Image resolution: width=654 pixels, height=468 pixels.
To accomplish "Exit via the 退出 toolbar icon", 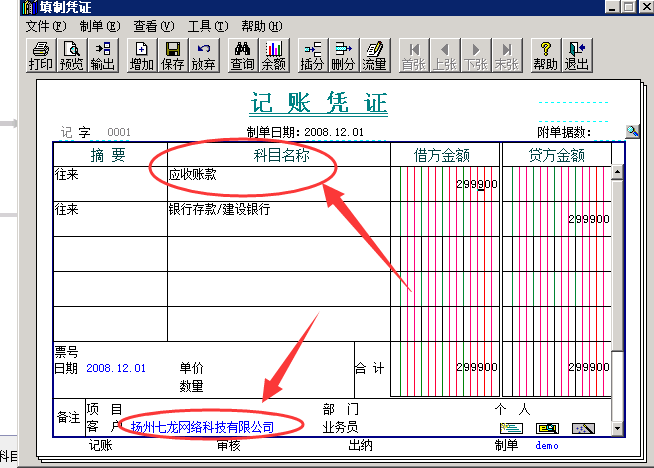I will (x=576, y=55).
